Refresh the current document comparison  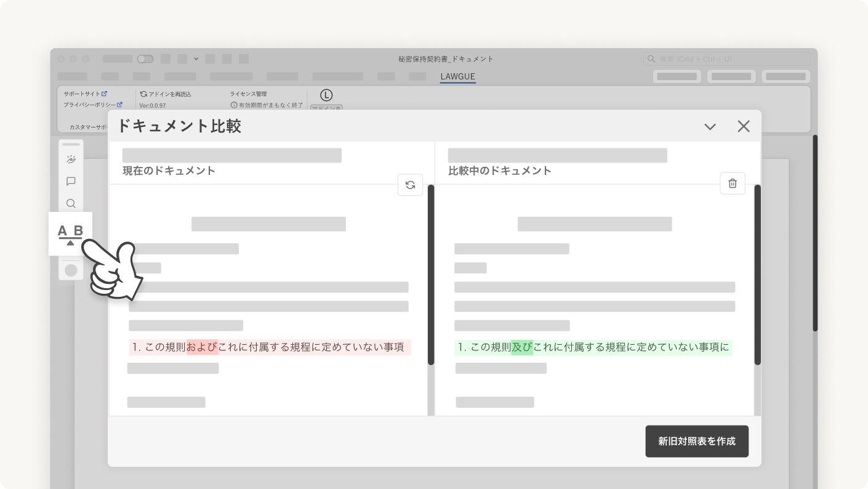410,184
